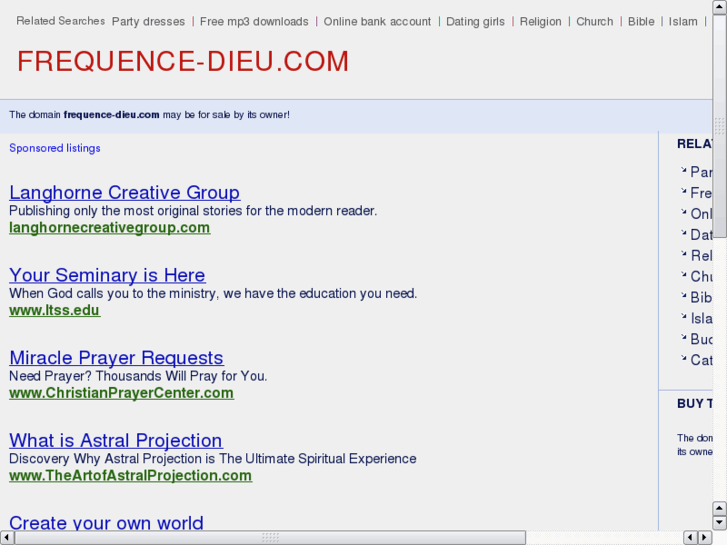Click the horizontal scrollbar right arrow at far right

(705, 538)
